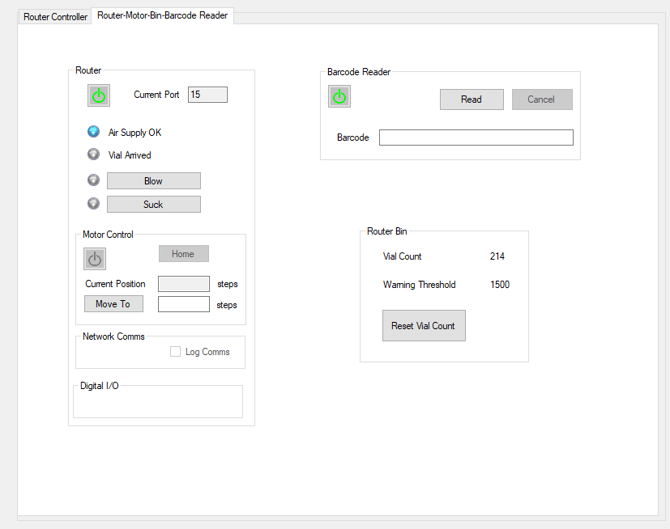Click the Current Port label

tap(156, 94)
